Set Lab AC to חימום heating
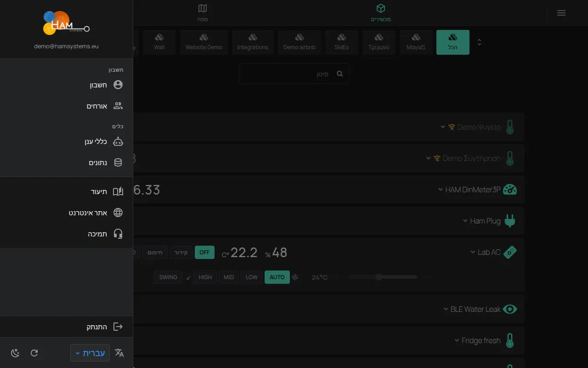The image size is (588, 368). (155, 252)
